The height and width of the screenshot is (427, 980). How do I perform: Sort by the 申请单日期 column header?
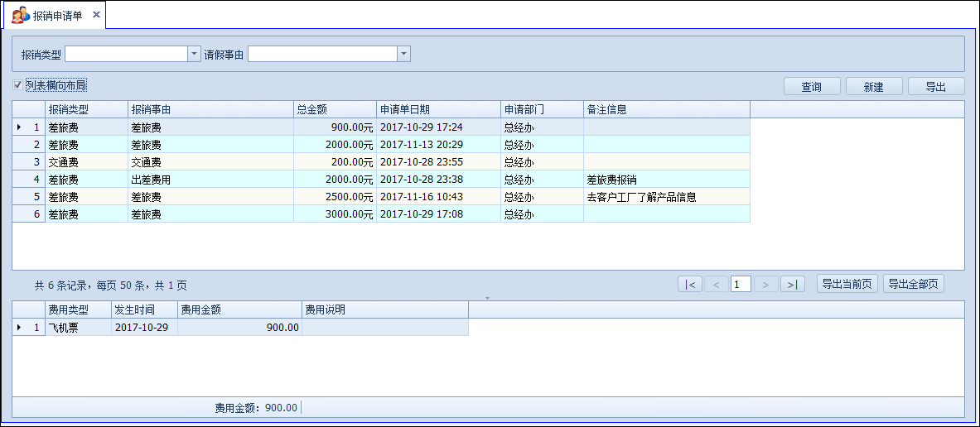point(438,109)
